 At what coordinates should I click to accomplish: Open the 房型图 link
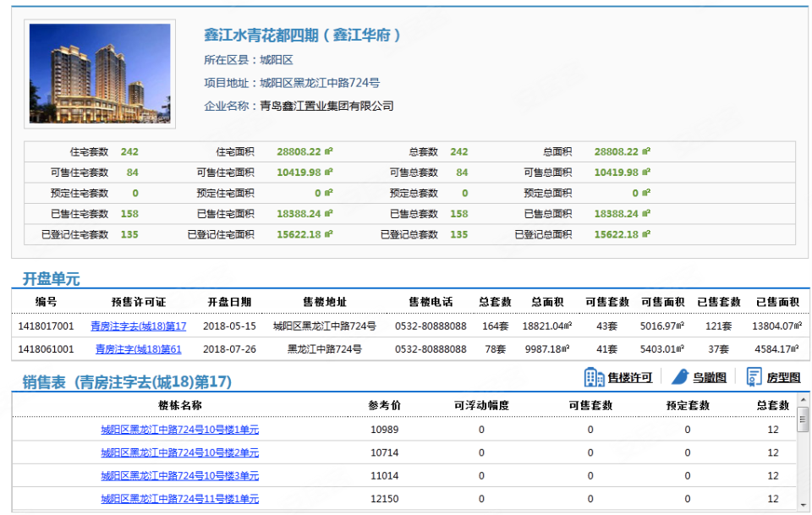click(783, 378)
